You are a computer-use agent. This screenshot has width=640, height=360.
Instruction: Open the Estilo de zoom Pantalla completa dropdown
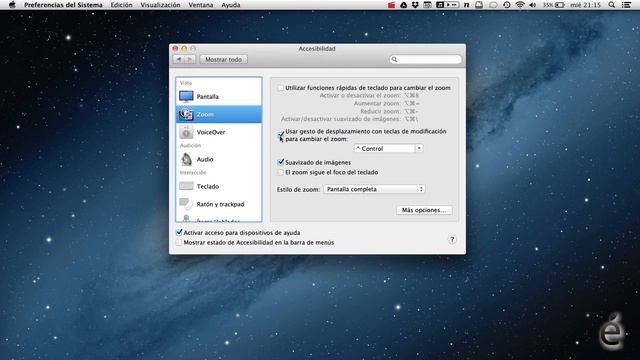pos(374,189)
